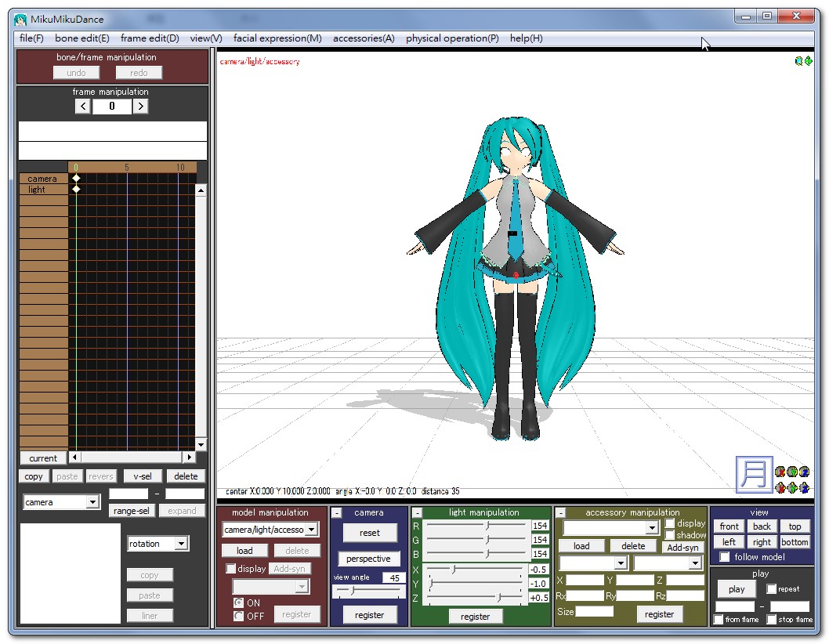Screen dimensions: 829x644
Task: Open the physical operation(P) menu
Action: point(452,38)
